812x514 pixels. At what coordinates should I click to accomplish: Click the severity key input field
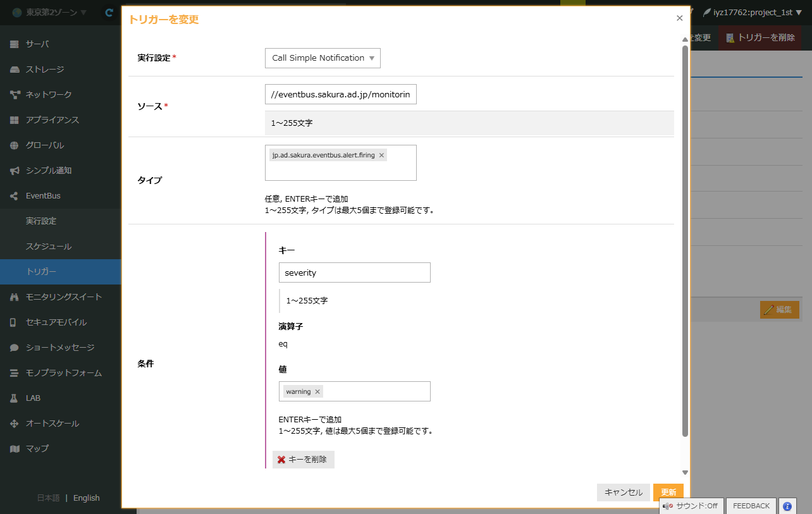click(x=354, y=273)
